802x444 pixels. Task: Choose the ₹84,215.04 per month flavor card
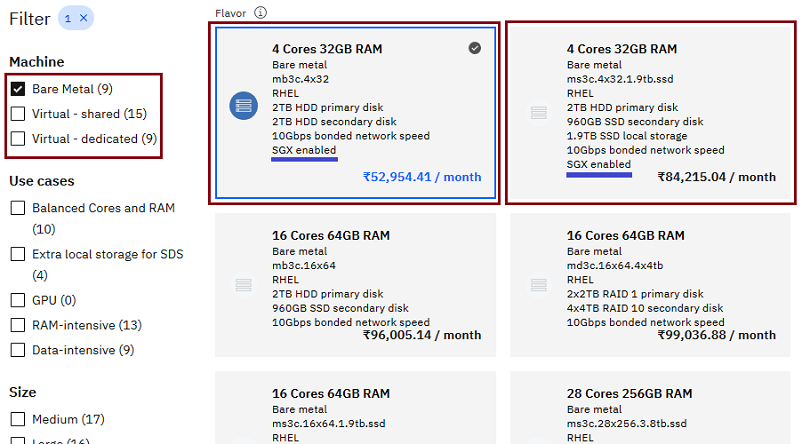(650, 113)
